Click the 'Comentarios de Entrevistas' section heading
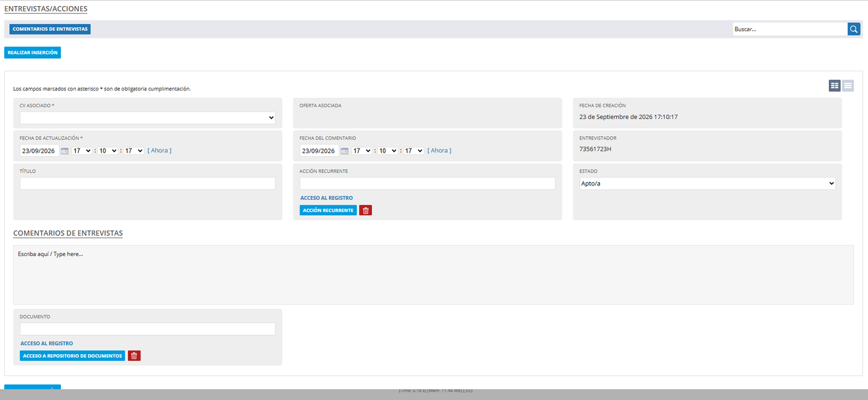Screen dimensions: 868x400 click(x=68, y=233)
